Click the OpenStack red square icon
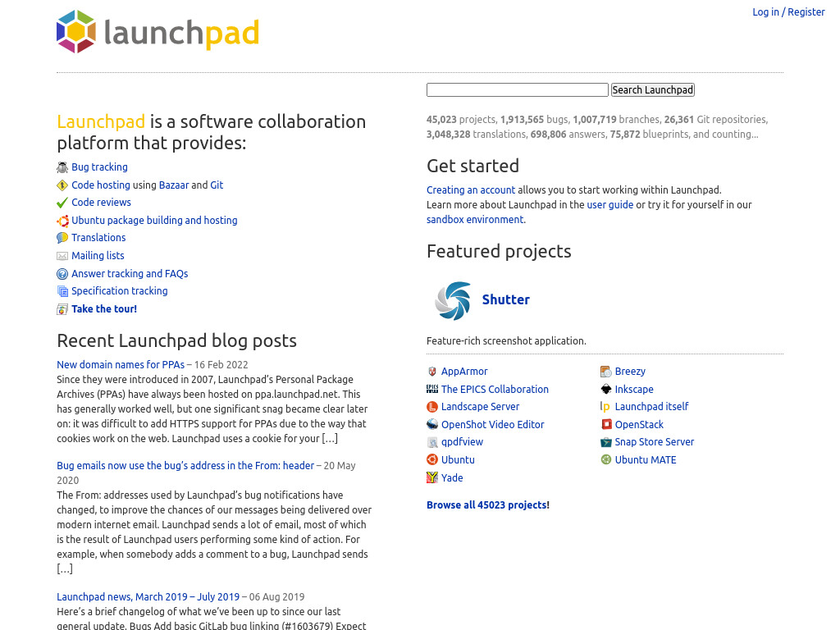This screenshot has width=840, height=630. pyautogui.click(x=606, y=425)
